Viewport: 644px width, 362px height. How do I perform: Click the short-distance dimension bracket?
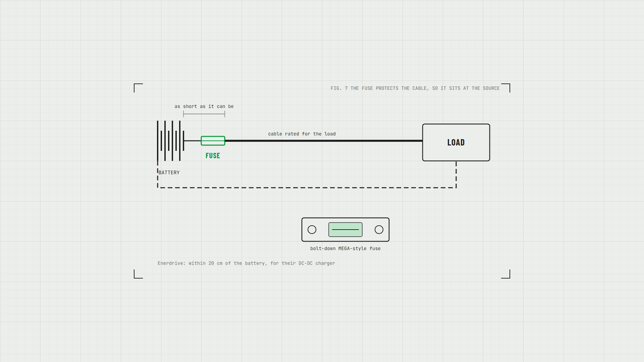[x=204, y=113]
